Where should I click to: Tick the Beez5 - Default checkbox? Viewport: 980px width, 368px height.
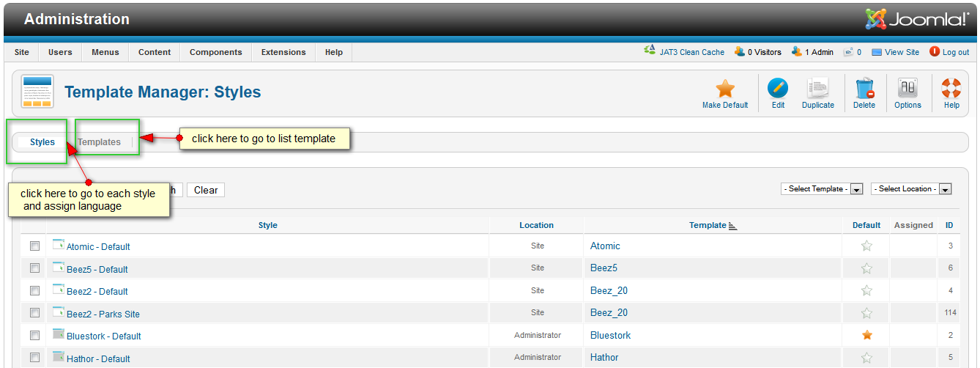click(34, 268)
